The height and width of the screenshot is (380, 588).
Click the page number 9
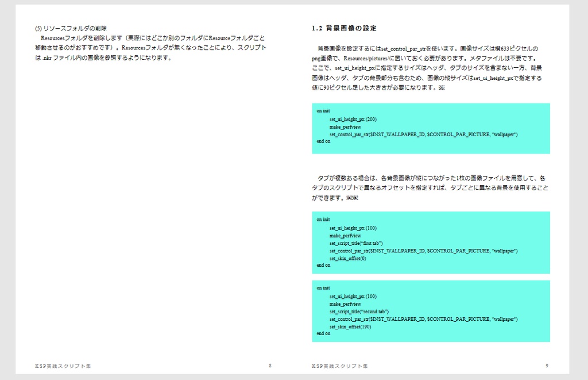tap(546, 365)
